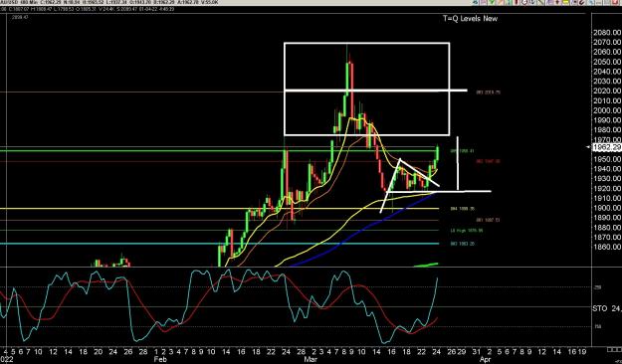Click the 2040.00 price axis label
Screen dimensions: 622x364
click(607, 72)
